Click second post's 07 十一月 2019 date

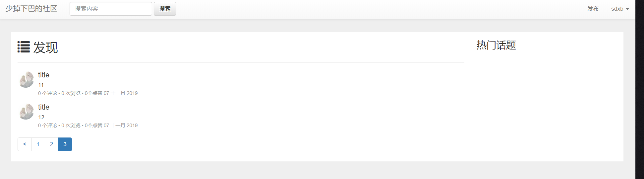click(x=121, y=126)
